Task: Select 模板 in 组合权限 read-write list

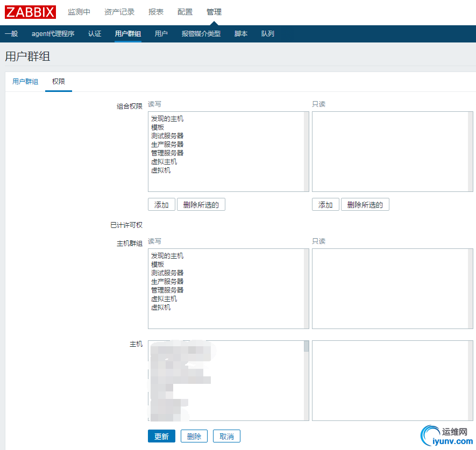Action: 158,127
